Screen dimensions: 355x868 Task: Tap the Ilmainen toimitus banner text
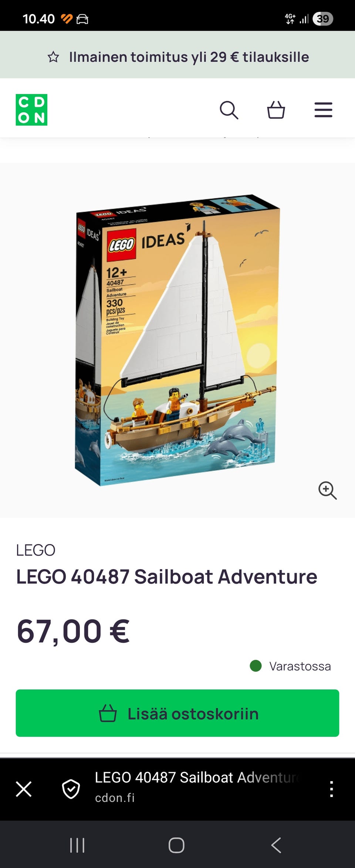[x=189, y=57]
